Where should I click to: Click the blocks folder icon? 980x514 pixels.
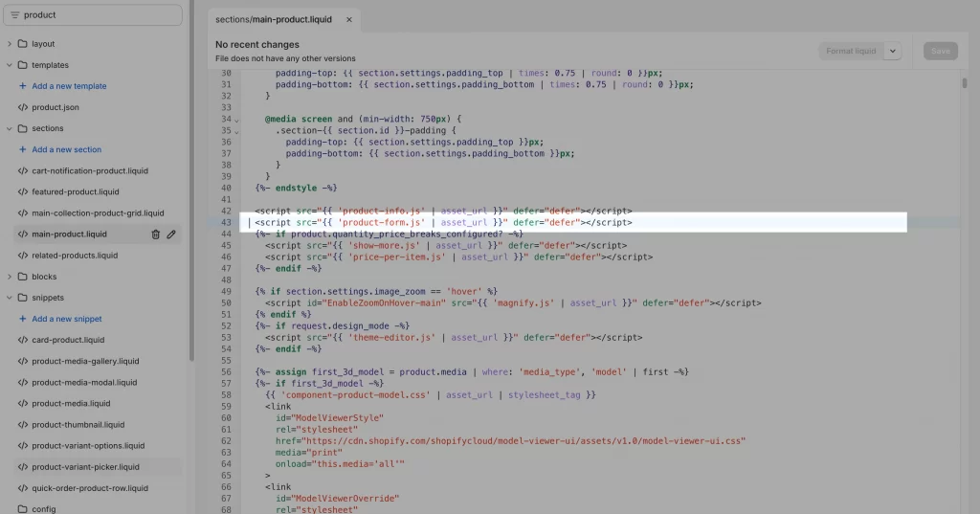(23, 277)
